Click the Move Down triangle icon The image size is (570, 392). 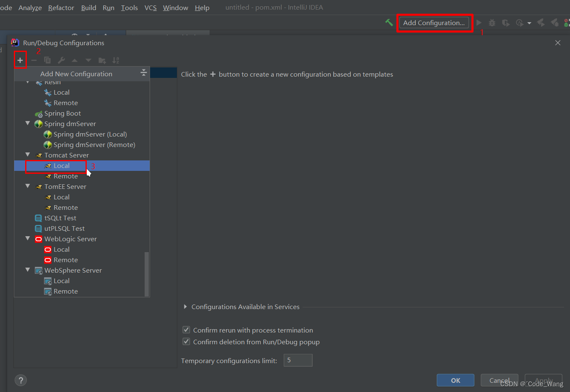[x=88, y=60]
